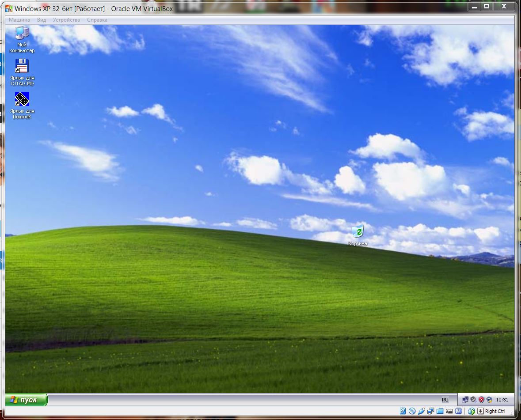Open the XP пуск start menu
Image resolution: width=521 pixels, height=420 pixels.
coord(26,400)
